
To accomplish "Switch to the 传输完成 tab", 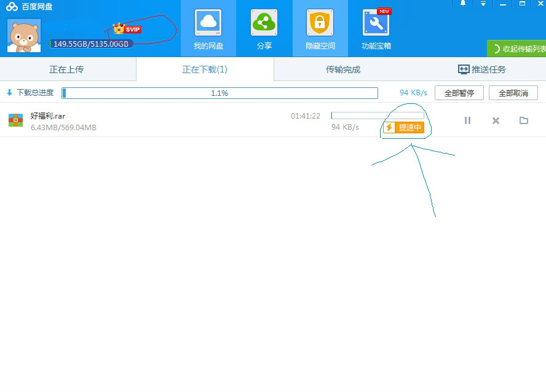I will click(x=342, y=69).
